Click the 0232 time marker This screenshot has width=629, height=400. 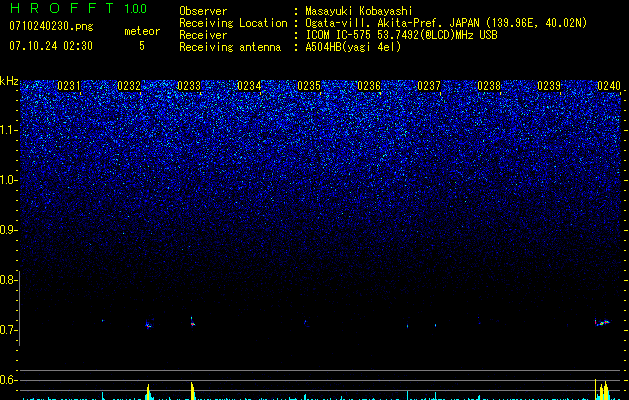pos(129,86)
